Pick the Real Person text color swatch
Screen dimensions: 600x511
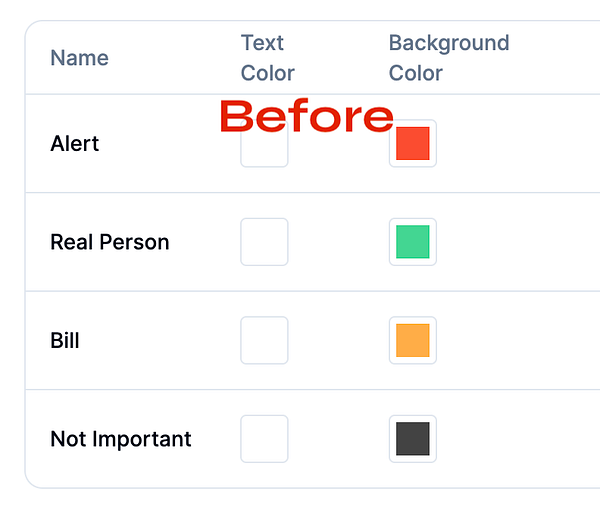click(264, 242)
